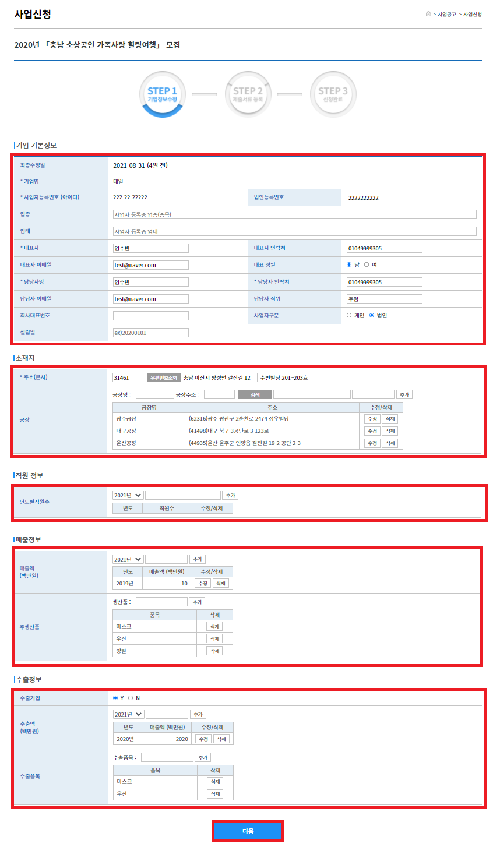Click 수정 for 2020년 수출액 row
500x868 pixels.
[x=203, y=739]
